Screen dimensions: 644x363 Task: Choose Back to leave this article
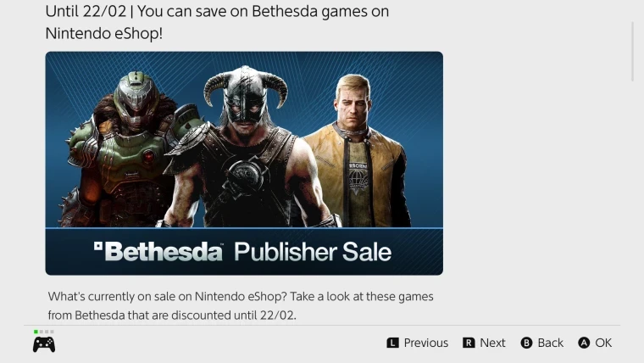550,343
